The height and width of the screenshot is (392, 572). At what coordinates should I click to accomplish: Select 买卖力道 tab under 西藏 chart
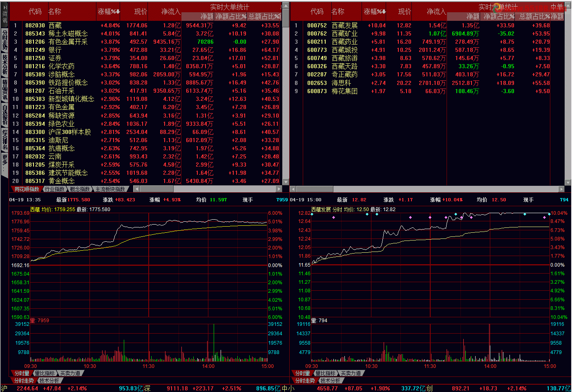[70, 373]
